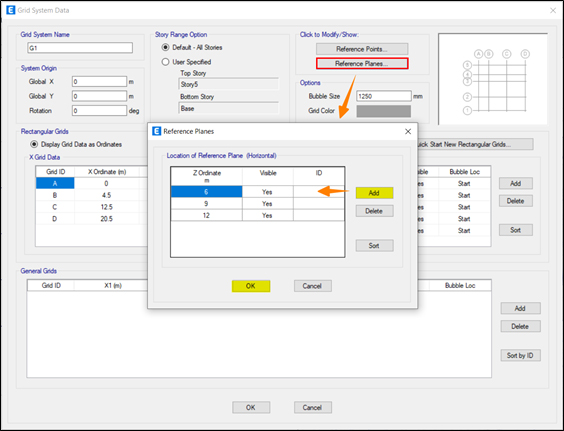Delete the selected reference plane
Viewport: 564px width, 431px height.
point(374,211)
